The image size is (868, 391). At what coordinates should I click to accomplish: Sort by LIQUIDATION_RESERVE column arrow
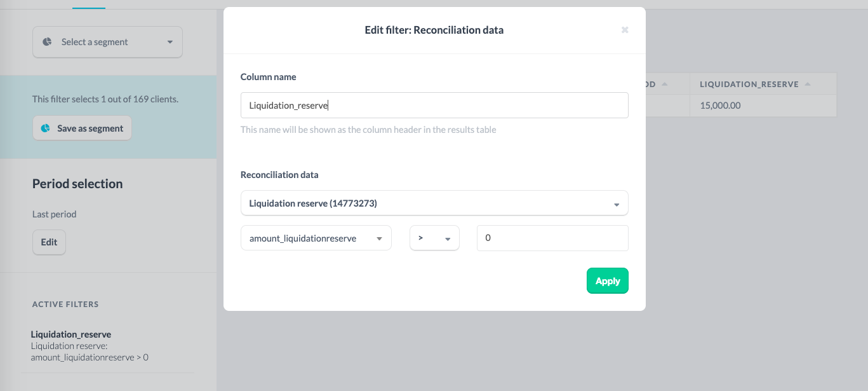tap(808, 85)
